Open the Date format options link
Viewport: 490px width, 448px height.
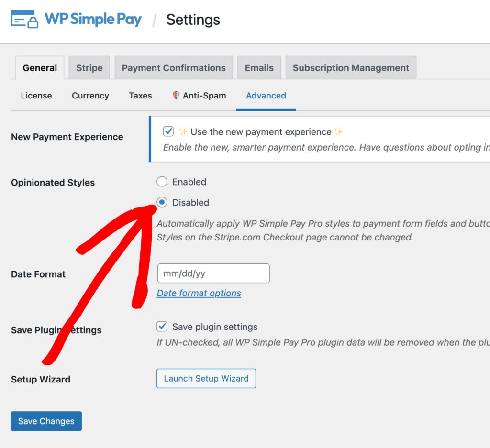point(199,293)
